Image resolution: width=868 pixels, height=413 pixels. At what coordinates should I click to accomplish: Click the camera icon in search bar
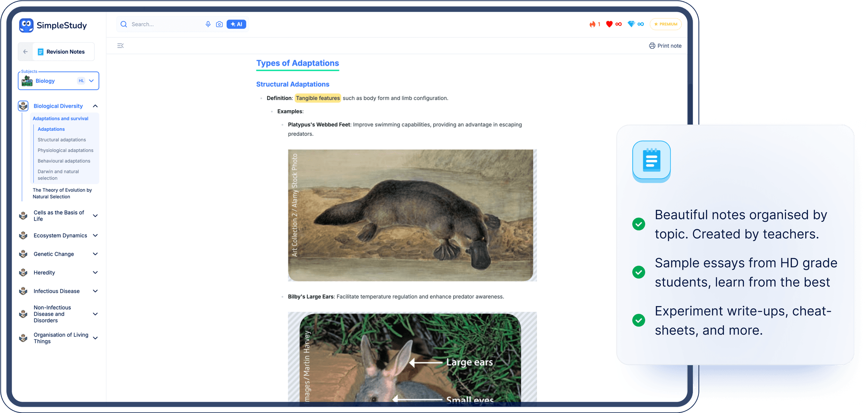tap(219, 24)
